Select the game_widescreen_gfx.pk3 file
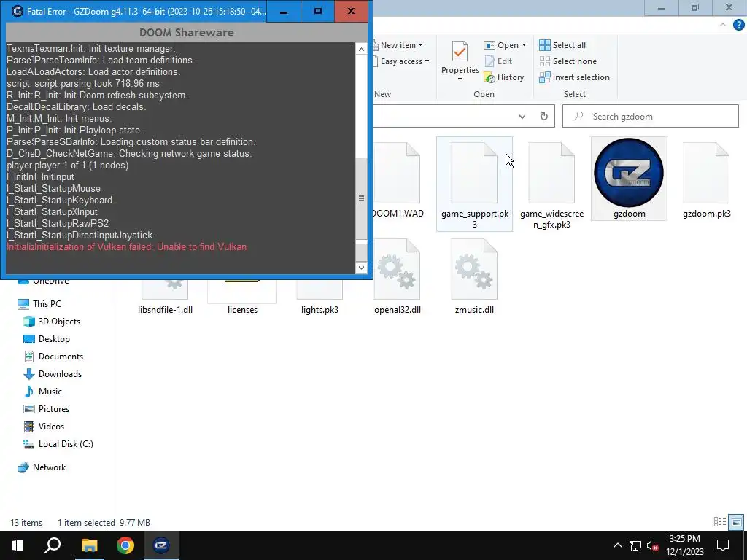 click(551, 183)
